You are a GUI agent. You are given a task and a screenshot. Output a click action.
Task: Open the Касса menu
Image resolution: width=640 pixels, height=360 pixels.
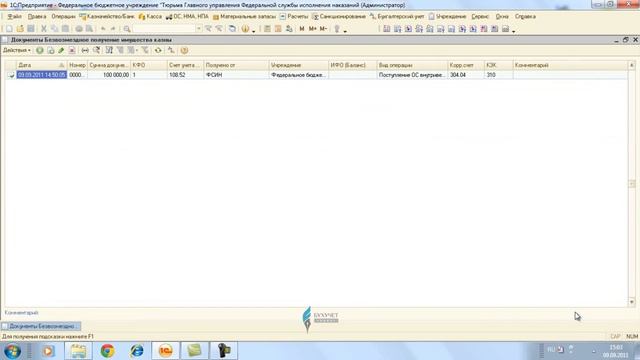point(150,16)
